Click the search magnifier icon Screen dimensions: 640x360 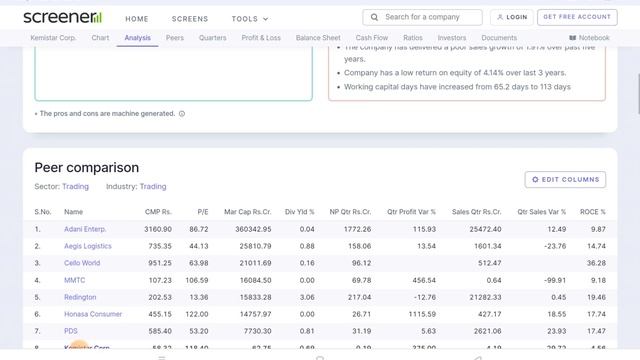(374, 17)
